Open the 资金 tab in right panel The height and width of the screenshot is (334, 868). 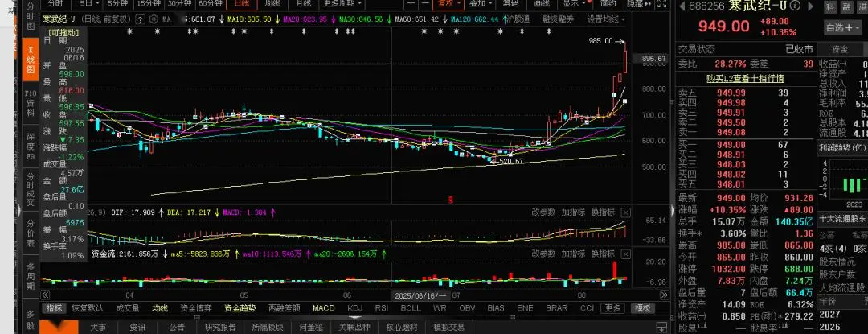point(839,49)
